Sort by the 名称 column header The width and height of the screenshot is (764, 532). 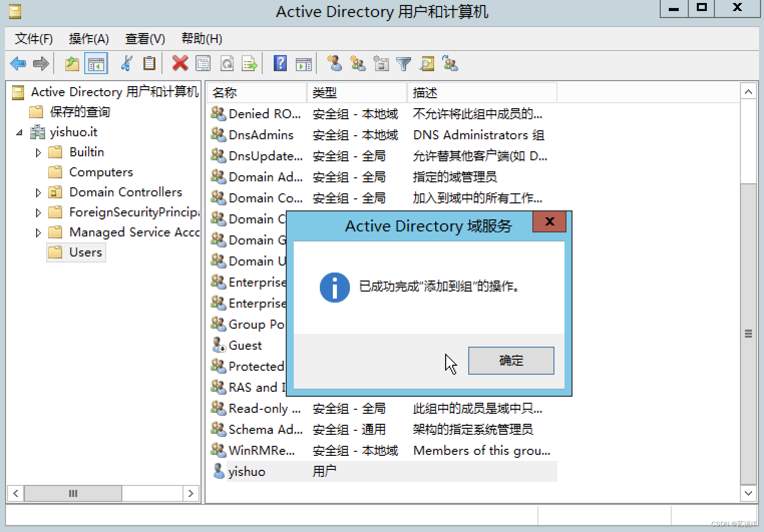point(257,93)
